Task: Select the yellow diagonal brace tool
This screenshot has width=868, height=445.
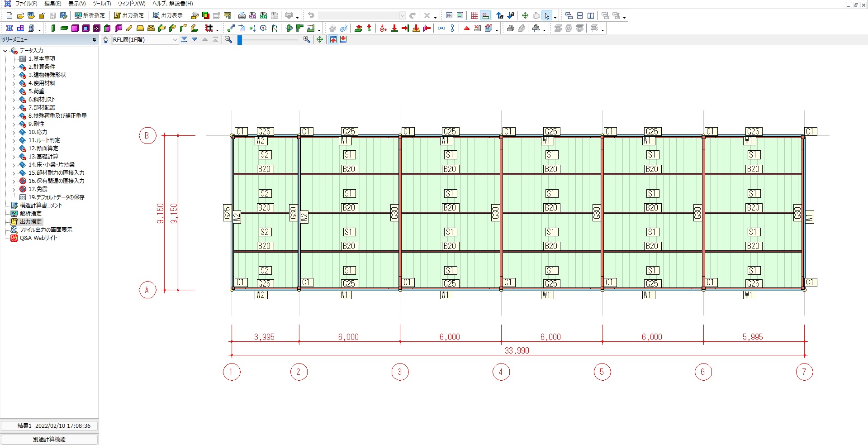Action: 129,28
